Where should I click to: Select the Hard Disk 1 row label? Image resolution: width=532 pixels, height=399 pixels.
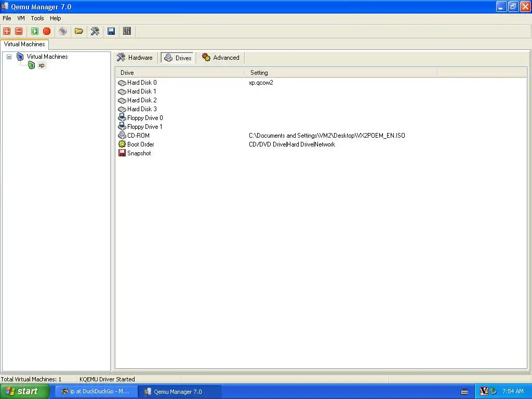pyautogui.click(x=142, y=91)
